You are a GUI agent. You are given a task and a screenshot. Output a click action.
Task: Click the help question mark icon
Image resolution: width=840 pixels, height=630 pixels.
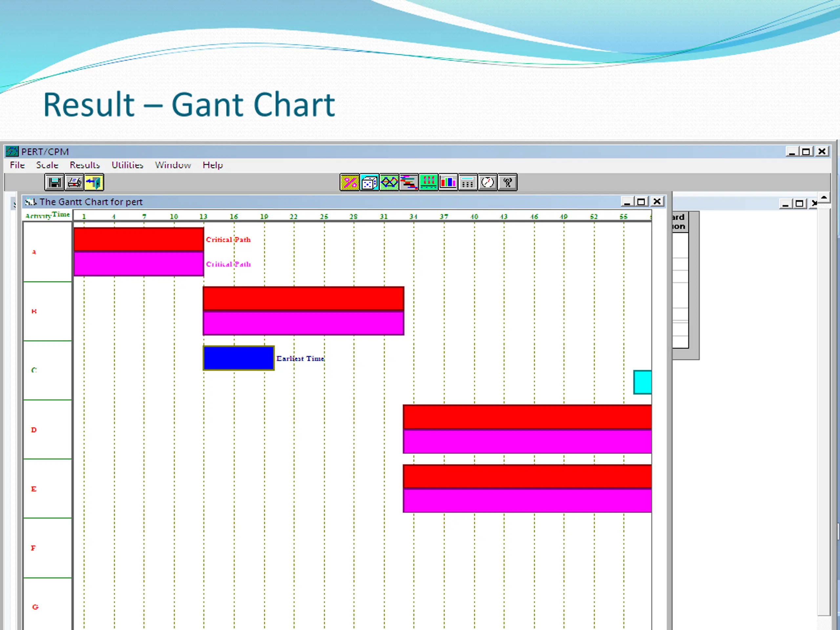tap(507, 183)
